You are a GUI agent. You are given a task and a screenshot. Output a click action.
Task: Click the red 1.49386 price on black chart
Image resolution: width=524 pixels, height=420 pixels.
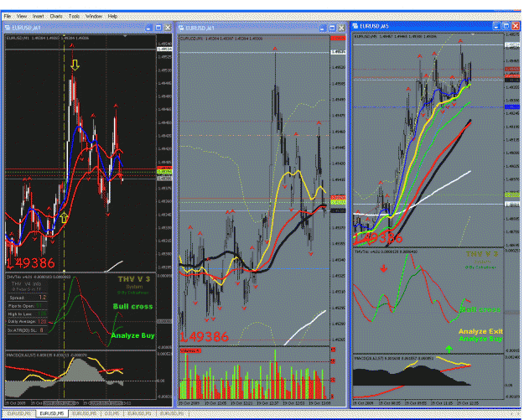(x=30, y=263)
